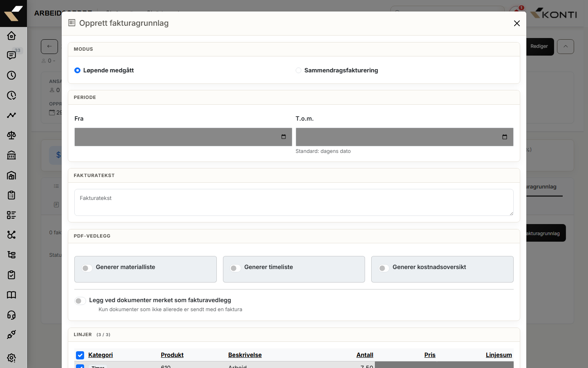This screenshot has height=368, width=588.
Task: Select Sammendragsfakturering radio option
Action: point(298,70)
